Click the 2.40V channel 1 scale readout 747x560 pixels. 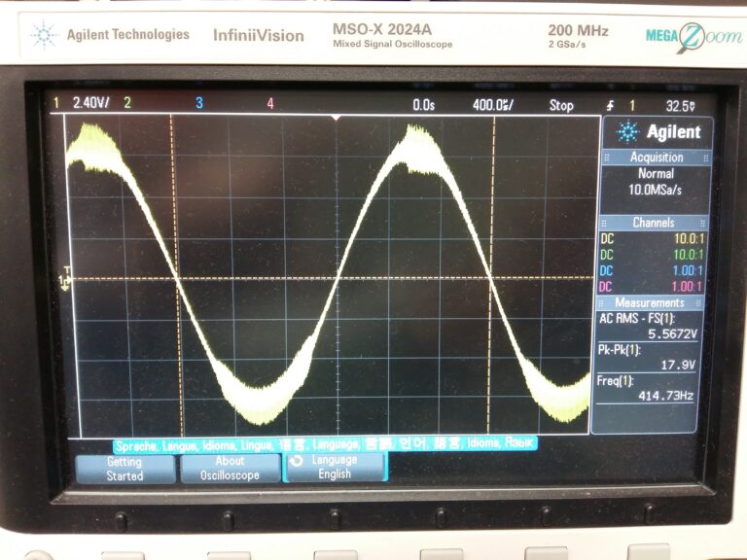[x=90, y=102]
